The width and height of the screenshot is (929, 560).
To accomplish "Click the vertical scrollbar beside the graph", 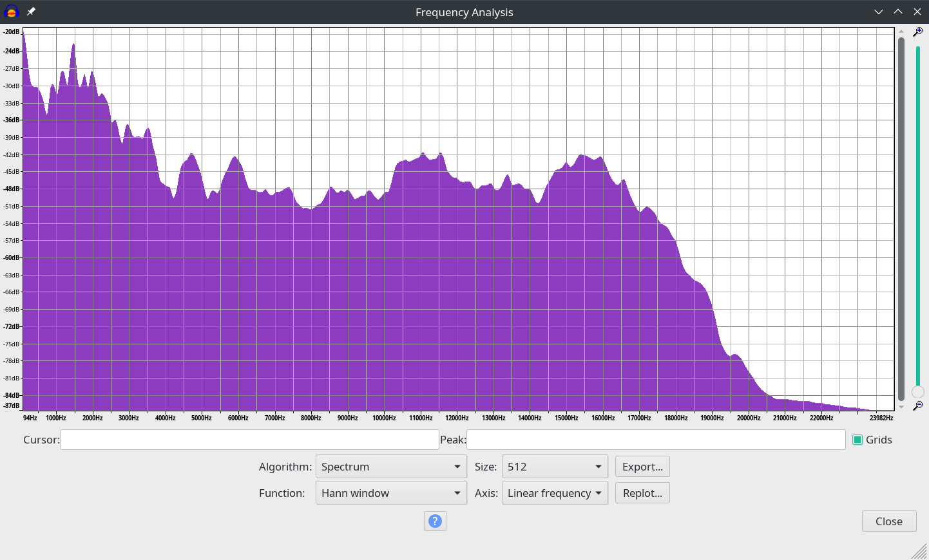I will pos(901,219).
